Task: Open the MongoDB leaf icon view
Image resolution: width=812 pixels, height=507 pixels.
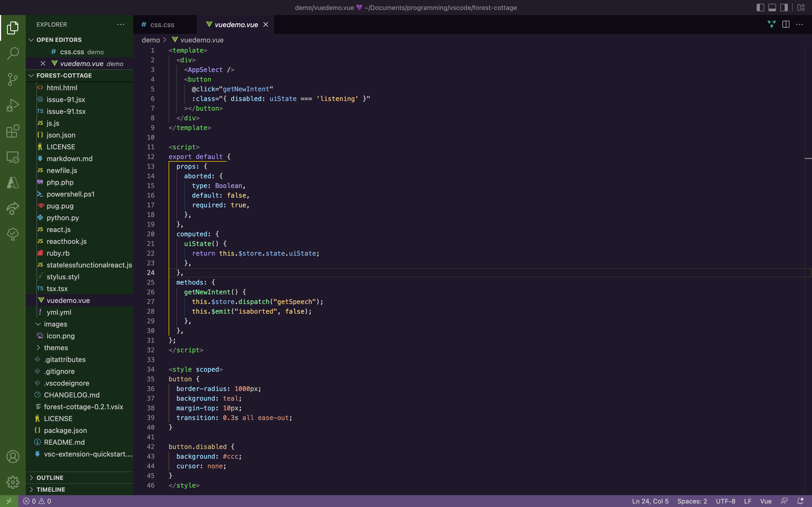Action: pos(13,234)
